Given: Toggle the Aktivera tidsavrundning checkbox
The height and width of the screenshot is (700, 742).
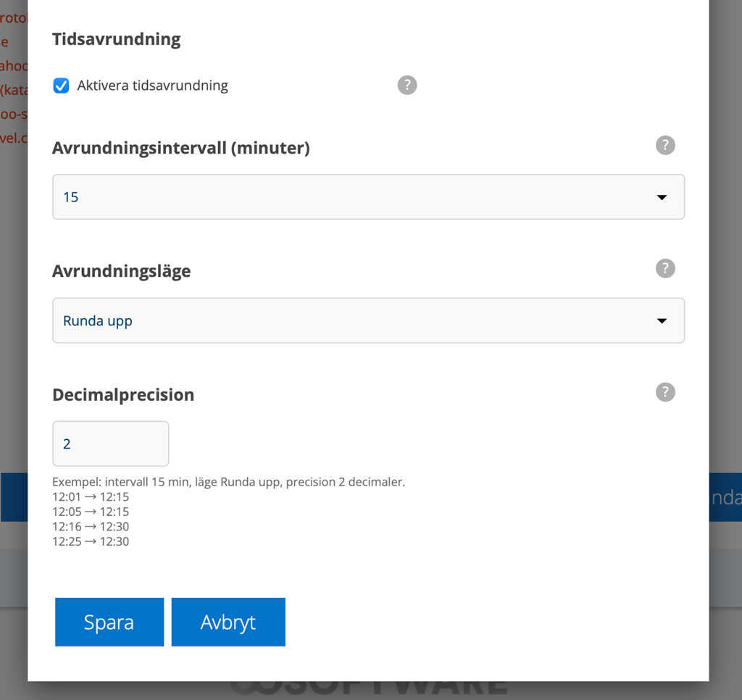Looking at the screenshot, I should click(x=62, y=86).
